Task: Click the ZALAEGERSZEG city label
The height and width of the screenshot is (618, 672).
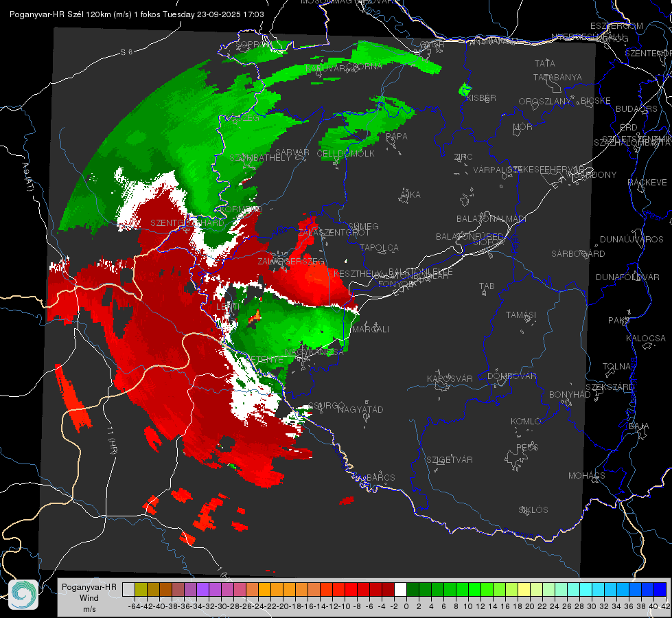Action: [291, 261]
